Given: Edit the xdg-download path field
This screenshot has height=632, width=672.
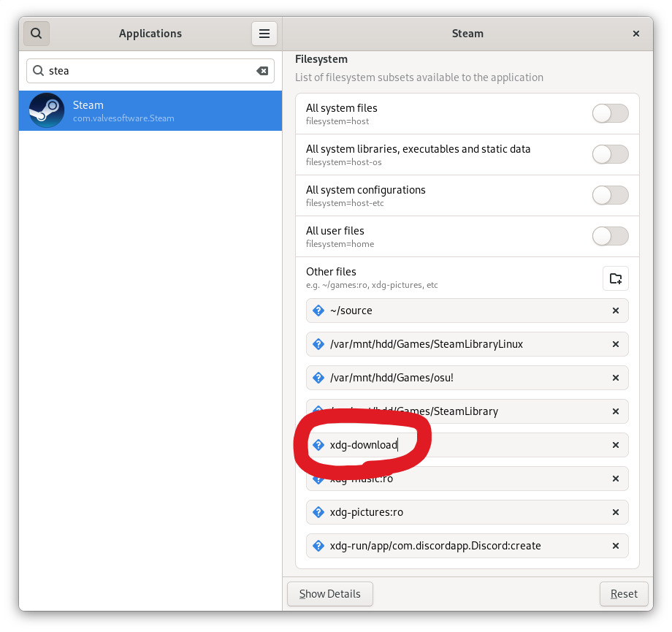Looking at the screenshot, I should coord(467,445).
